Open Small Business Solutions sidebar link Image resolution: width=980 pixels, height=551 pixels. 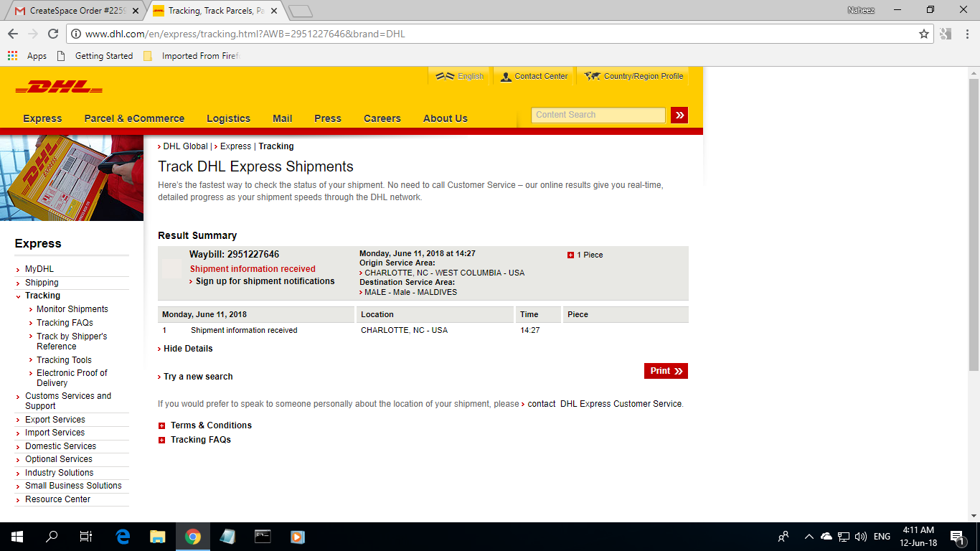pos(73,486)
